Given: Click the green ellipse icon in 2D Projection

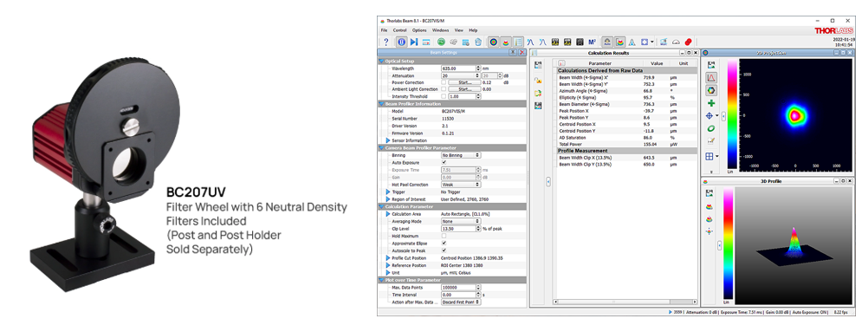Looking at the screenshot, I should [711, 128].
